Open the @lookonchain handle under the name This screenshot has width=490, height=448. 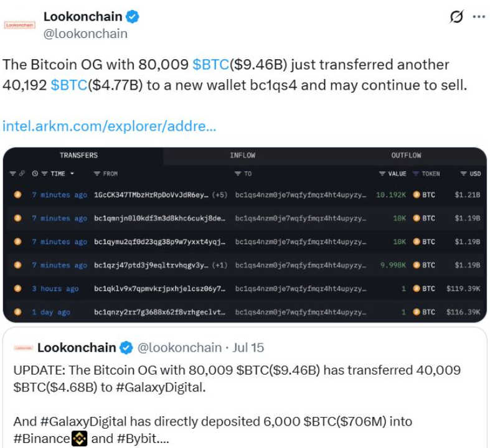85,34
